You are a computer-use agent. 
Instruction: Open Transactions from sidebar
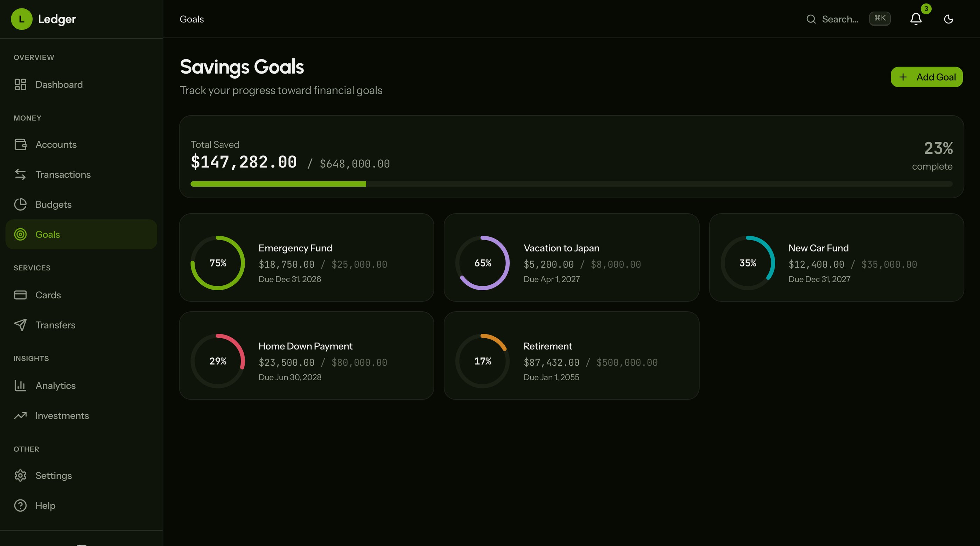click(82, 174)
